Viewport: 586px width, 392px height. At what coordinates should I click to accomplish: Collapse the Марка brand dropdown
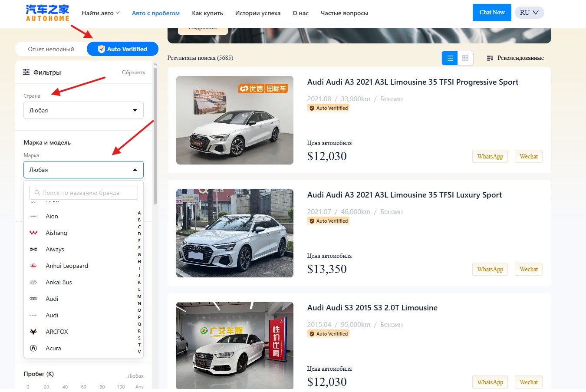(83, 170)
